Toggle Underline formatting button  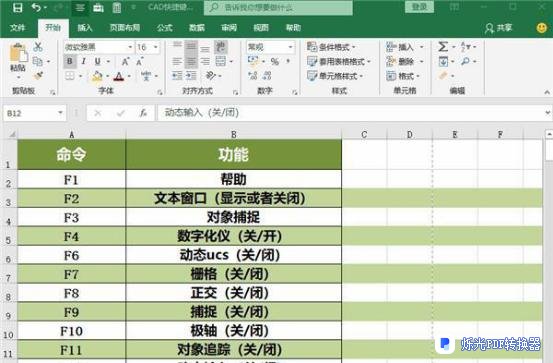pyautogui.click(x=97, y=61)
